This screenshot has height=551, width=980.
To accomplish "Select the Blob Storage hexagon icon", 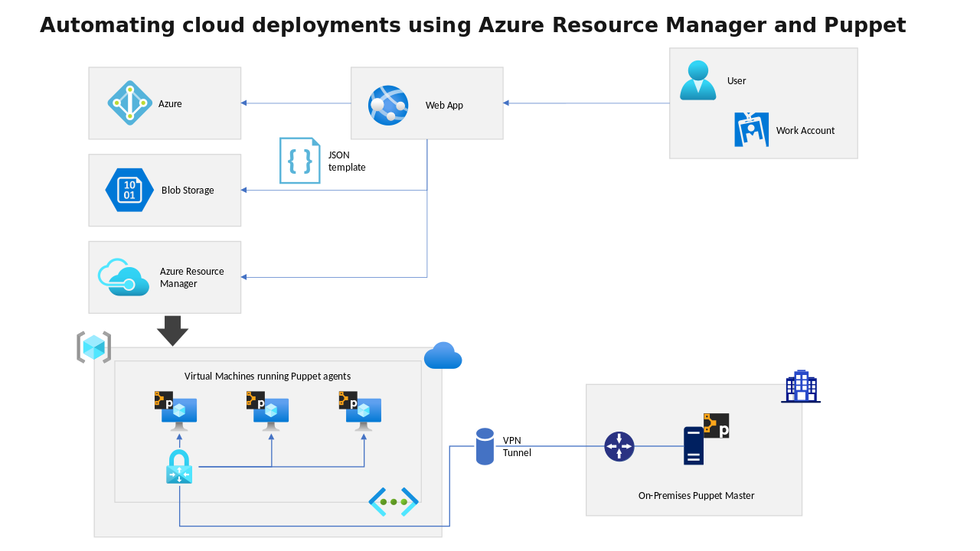I will 129,190.
